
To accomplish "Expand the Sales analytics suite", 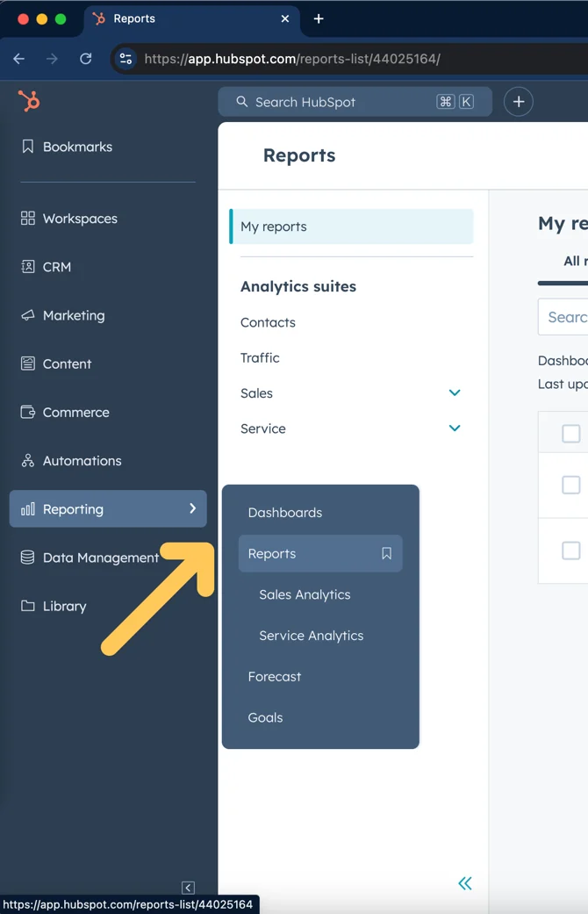I will coord(455,392).
